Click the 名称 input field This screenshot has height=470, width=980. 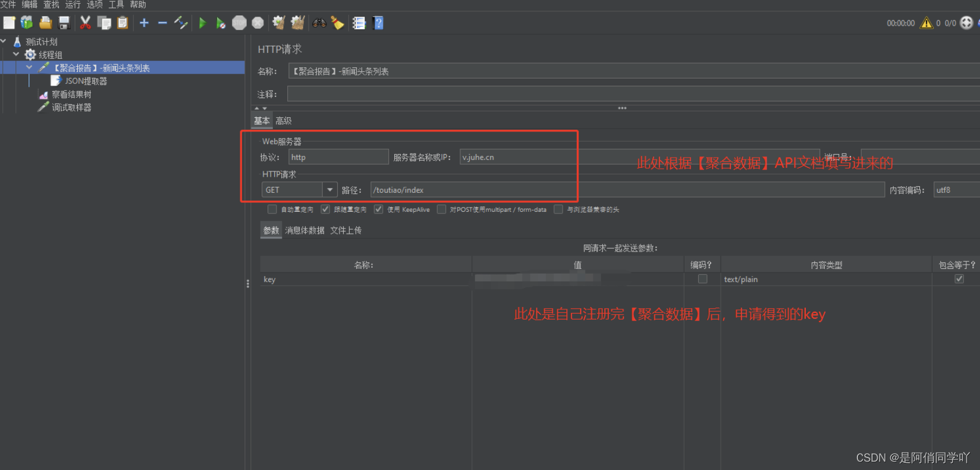[634, 71]
